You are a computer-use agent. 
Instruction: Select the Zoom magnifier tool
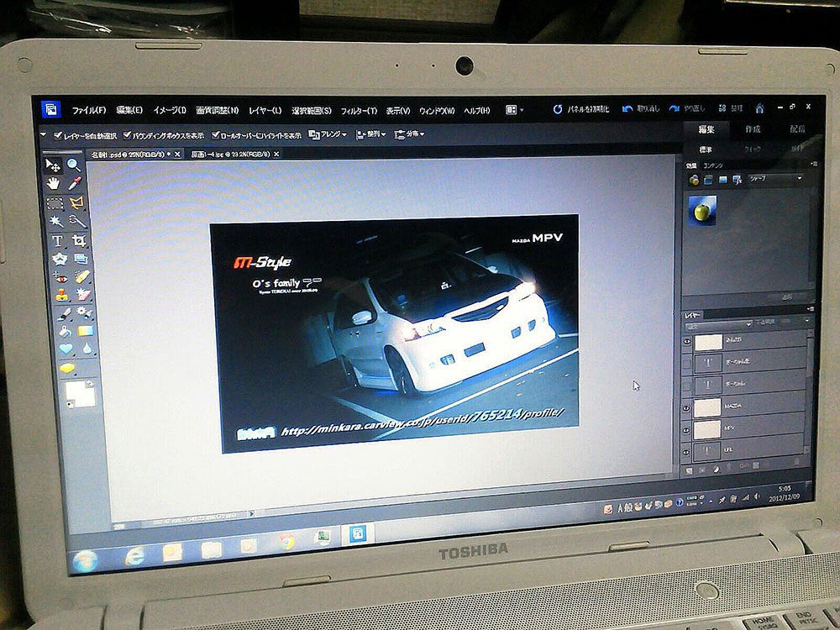[x=73, y=165]
